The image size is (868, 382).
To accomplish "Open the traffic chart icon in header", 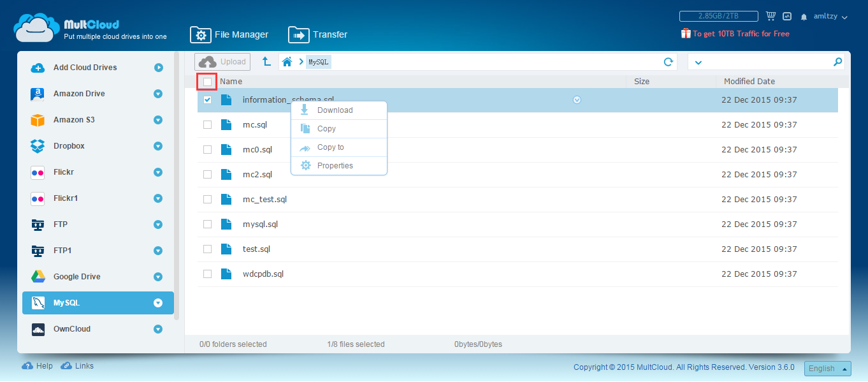I will tap(787, 17).
